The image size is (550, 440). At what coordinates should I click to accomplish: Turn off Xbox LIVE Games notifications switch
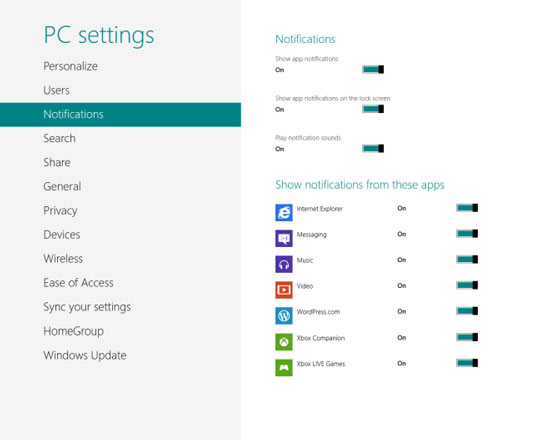467,363
